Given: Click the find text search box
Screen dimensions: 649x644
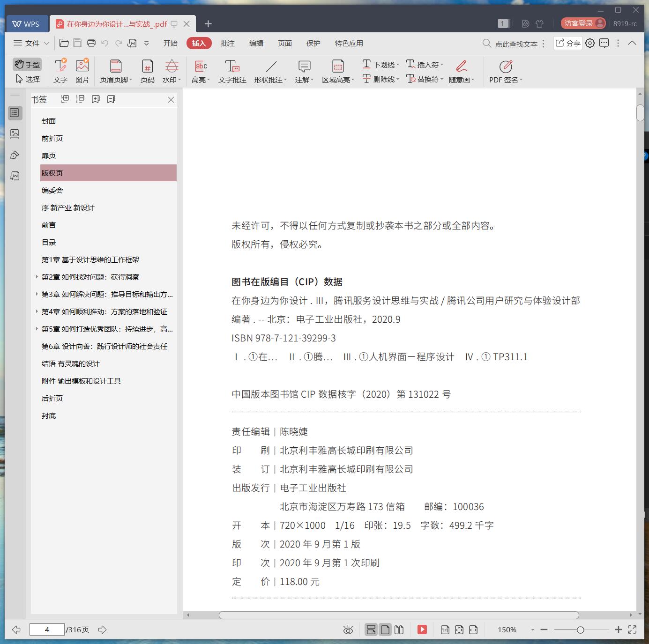Looking at the screenshot, I should tap(511, 44).
